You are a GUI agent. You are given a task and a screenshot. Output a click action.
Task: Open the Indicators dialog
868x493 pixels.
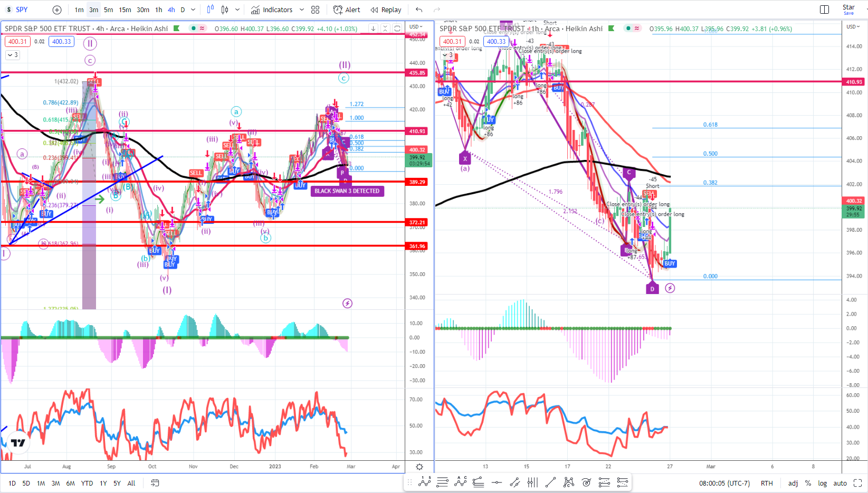tap(272, 10)
